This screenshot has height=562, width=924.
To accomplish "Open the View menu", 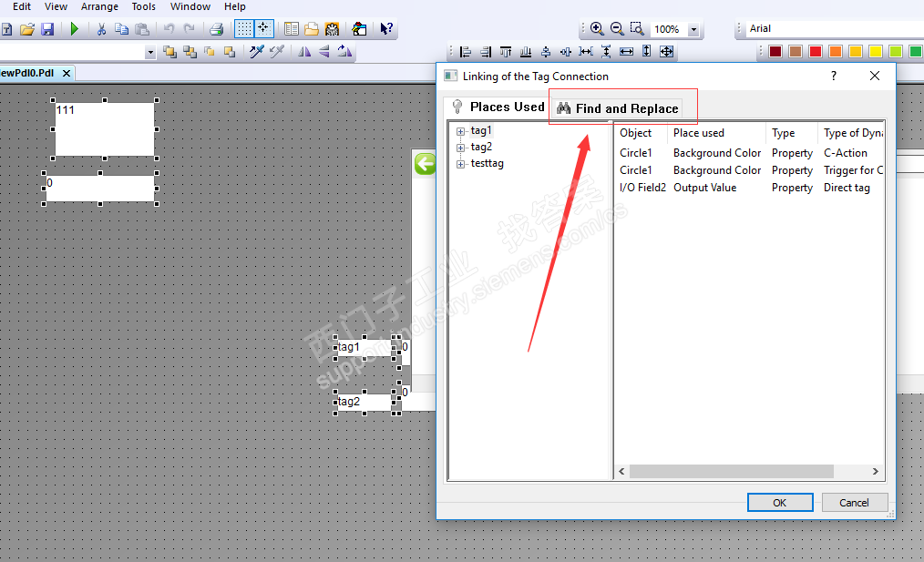I will (56, 6).
